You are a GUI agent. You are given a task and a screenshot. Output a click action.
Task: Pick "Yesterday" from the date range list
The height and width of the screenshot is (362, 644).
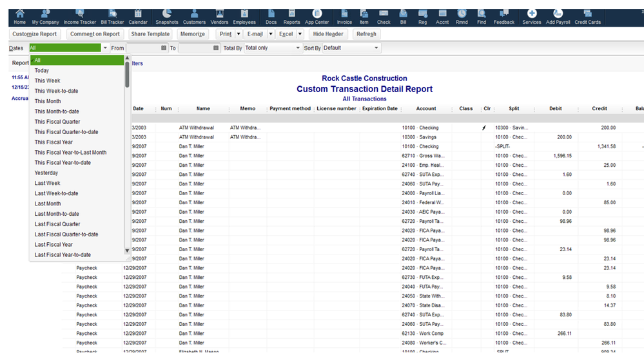(x=46, y=173)
